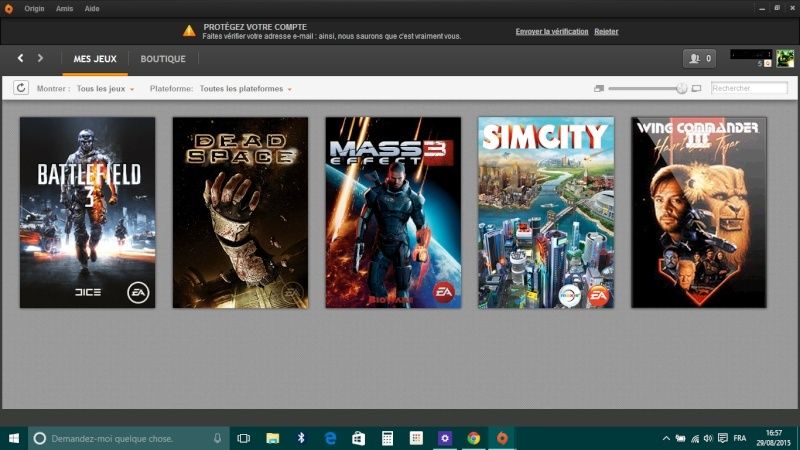800x450 pixels.
Task: Go forward with the right arrow
Action: click(x=40, y=58)
